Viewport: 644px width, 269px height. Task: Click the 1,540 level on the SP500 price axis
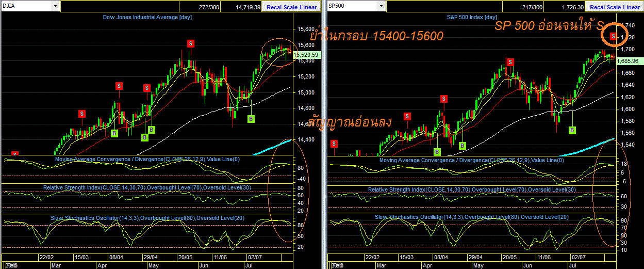click(628, 145)
